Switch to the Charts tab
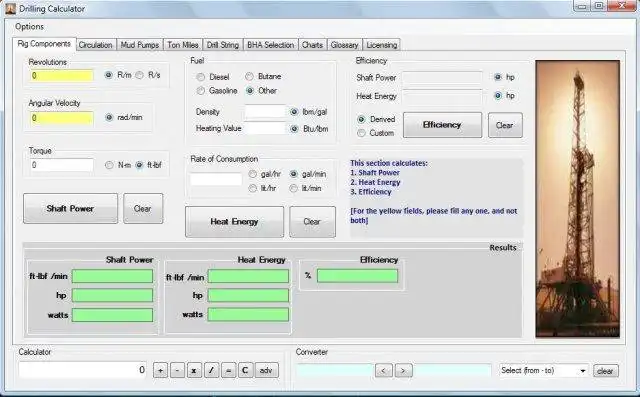The height and width of the screenshot is (397, 640). point(313,45)
